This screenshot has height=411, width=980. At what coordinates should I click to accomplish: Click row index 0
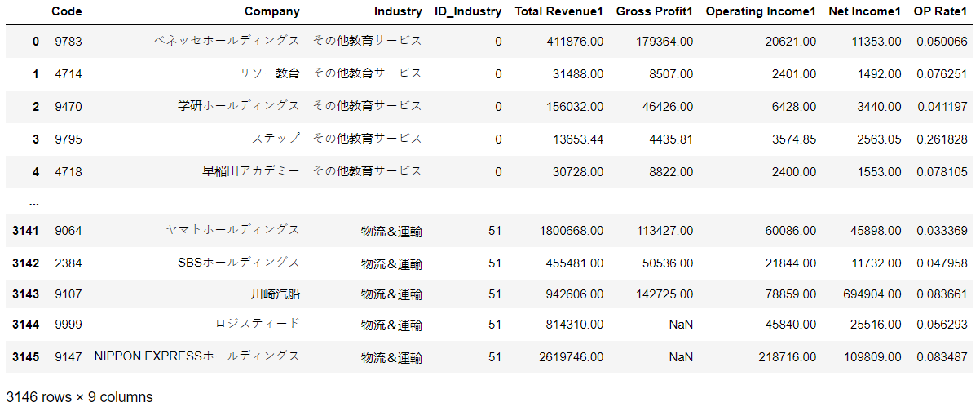pyautogui.click(x=35, y=41)
